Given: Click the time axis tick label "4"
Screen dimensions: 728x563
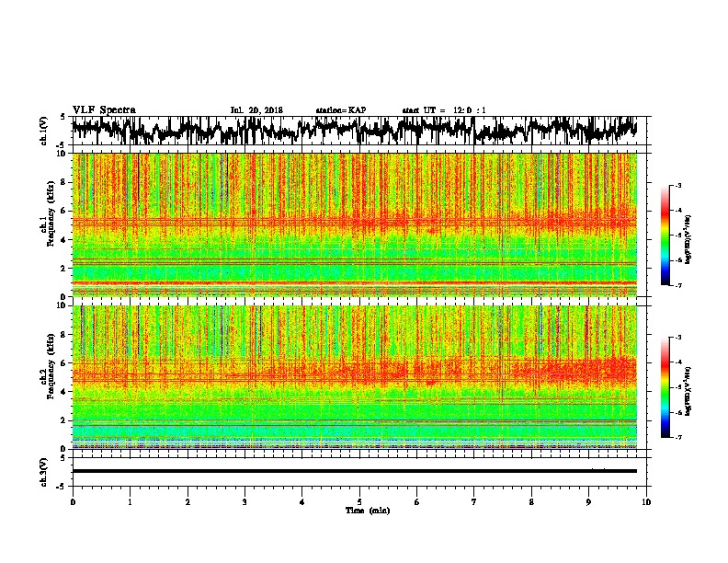Looking at the screenshot, I should click(302, 502).
